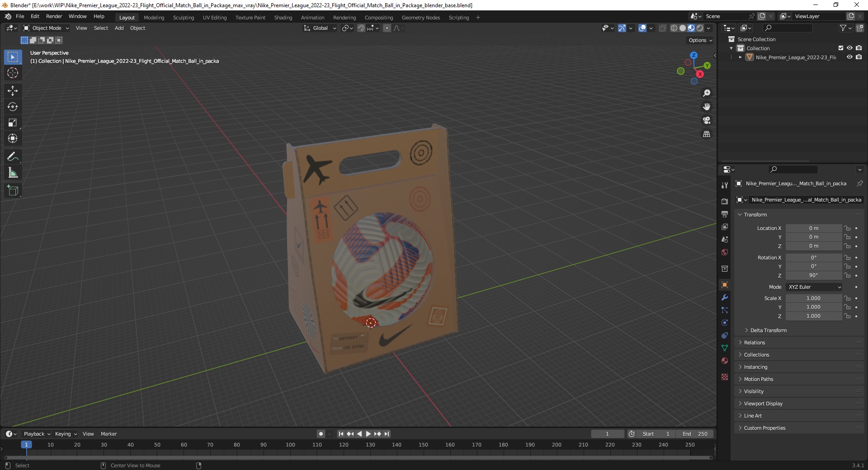
Task: Add new workspace plus button
Action: point(478,18)
